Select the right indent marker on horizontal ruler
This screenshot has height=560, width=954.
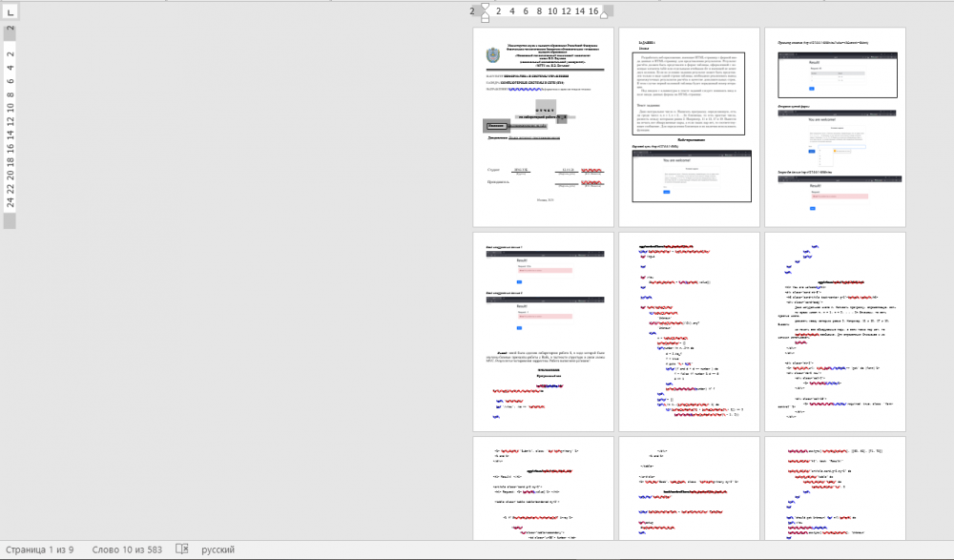click(x=604, y=13)
